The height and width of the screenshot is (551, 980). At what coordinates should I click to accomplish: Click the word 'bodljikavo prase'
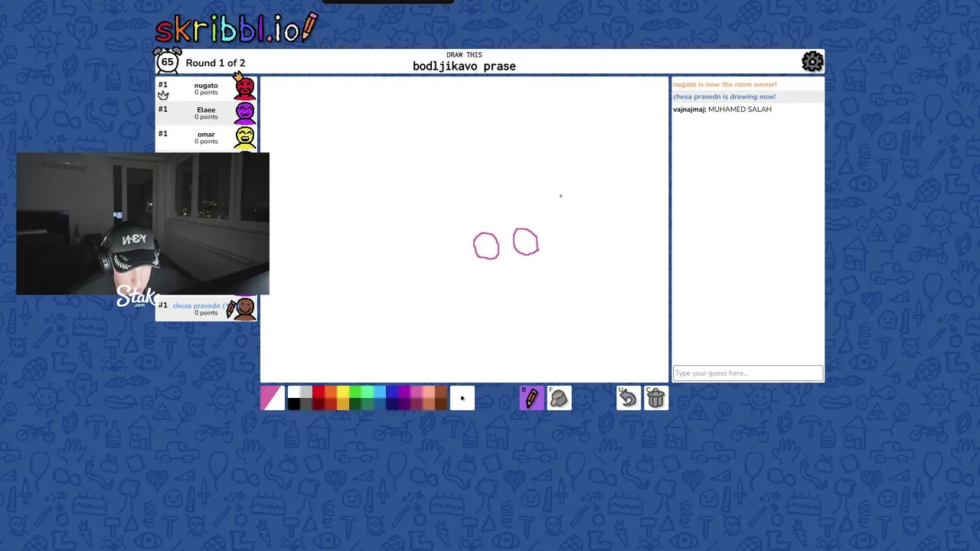coord(464,67)
